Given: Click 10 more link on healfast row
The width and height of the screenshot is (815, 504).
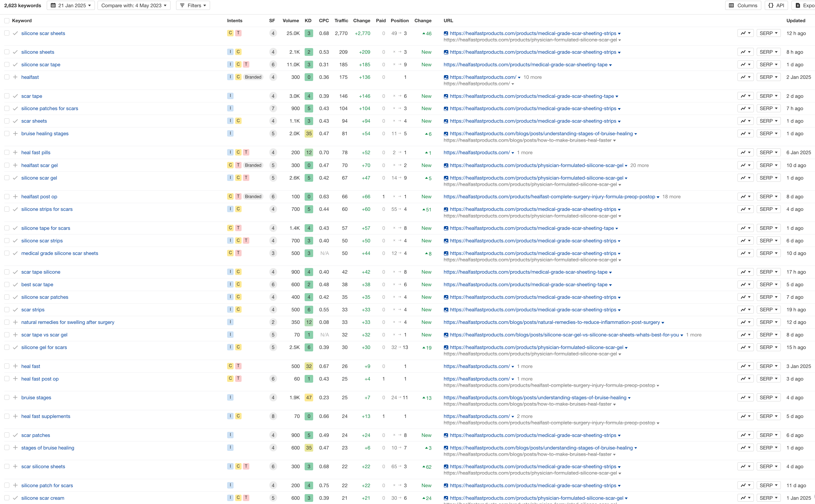Looking at the screenshot, I should click(532, 77).
